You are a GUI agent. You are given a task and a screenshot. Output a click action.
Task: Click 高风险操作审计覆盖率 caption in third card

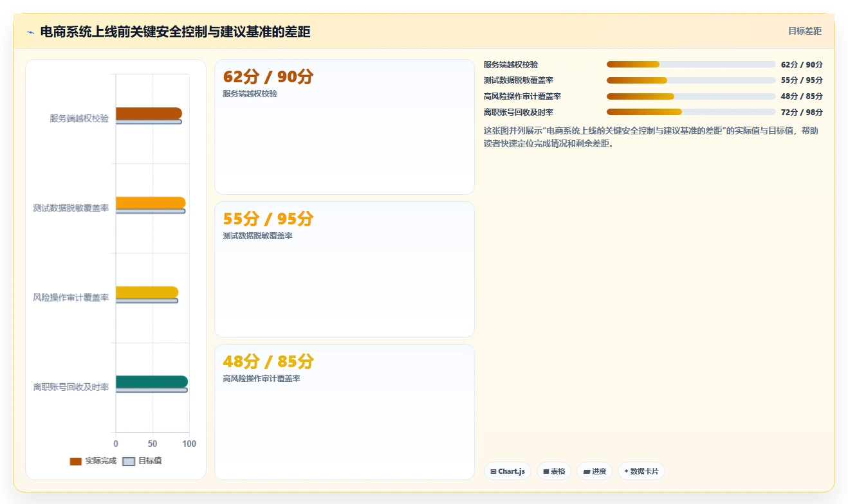(x=261, y=379)
